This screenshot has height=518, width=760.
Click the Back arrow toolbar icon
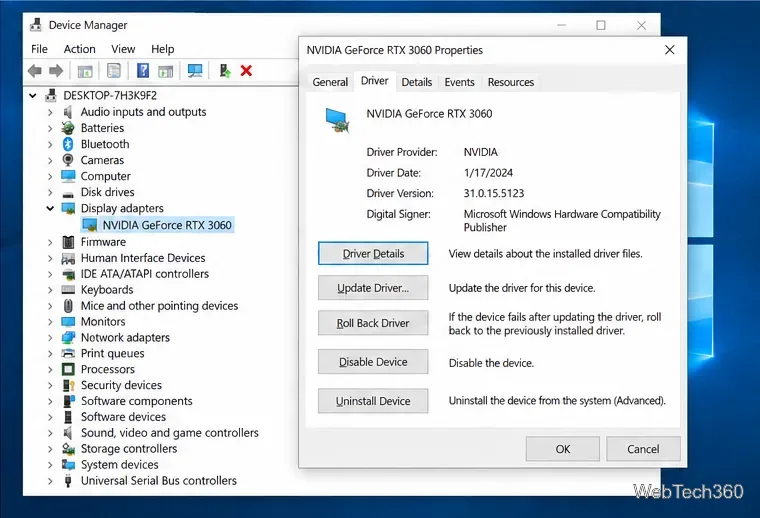coord(34,71)
